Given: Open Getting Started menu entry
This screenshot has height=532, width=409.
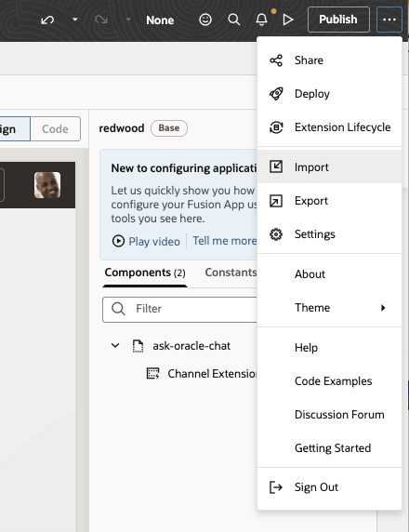Looking at the screenshot, I should click(329, 448).
